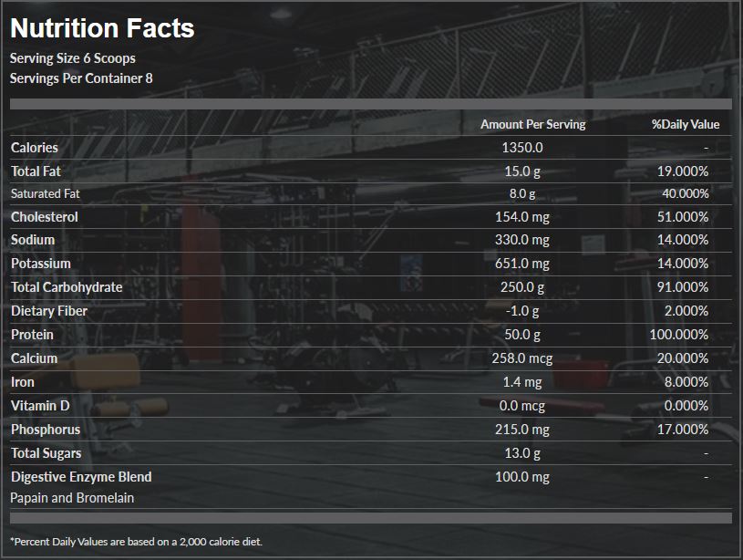Click the Protein 100.000% daily value
The image size is (743, 560).
[x=679, y=335]
